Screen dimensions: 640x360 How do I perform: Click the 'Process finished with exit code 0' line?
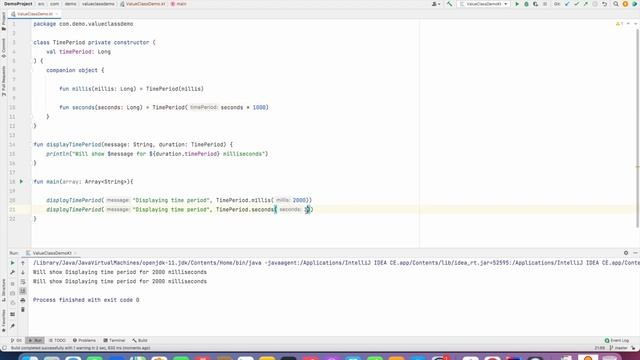tap(86, 300)
